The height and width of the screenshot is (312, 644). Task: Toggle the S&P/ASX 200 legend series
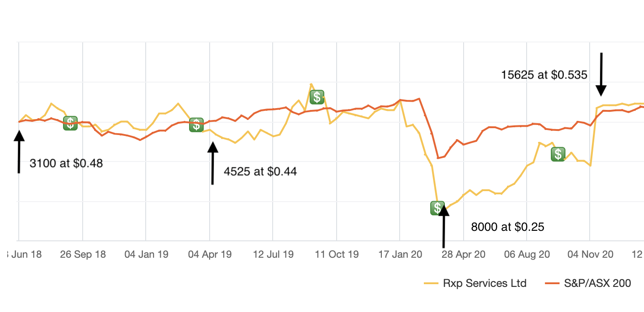coord(597,283)
